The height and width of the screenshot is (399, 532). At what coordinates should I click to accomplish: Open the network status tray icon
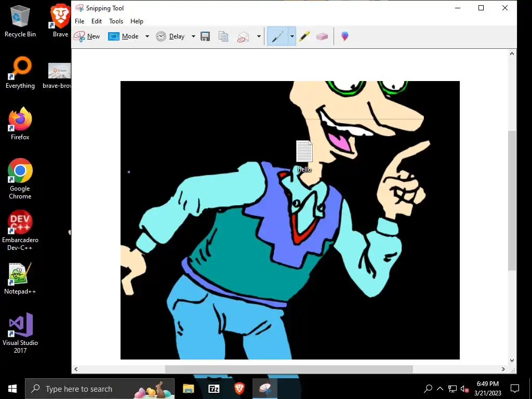[x=453, y=389]
